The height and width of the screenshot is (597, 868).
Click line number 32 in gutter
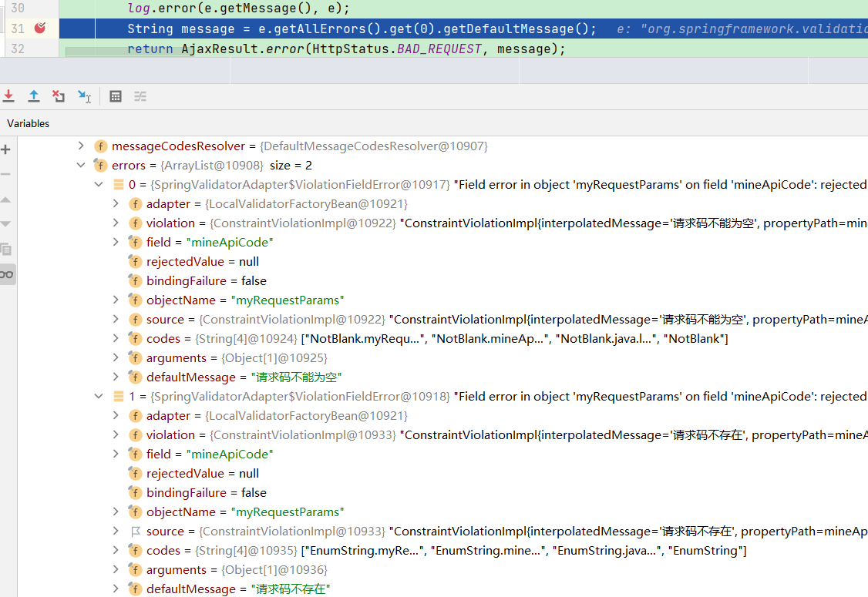coord(18,49)
